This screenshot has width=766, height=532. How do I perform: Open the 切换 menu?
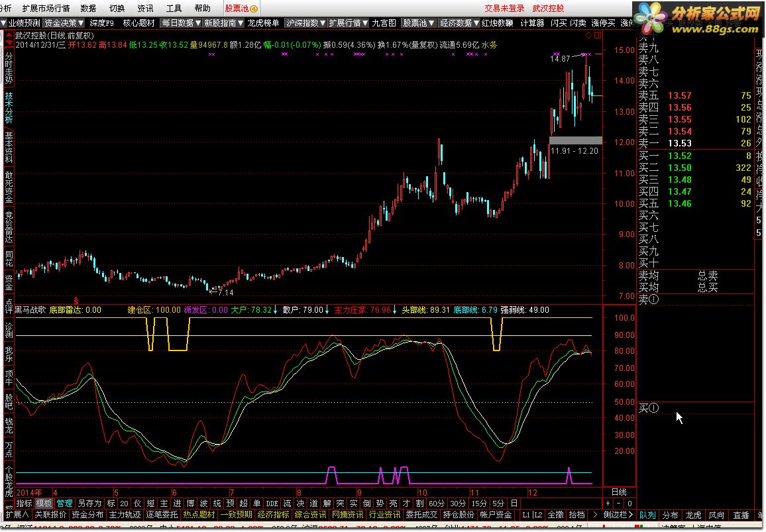click(117, 9)
